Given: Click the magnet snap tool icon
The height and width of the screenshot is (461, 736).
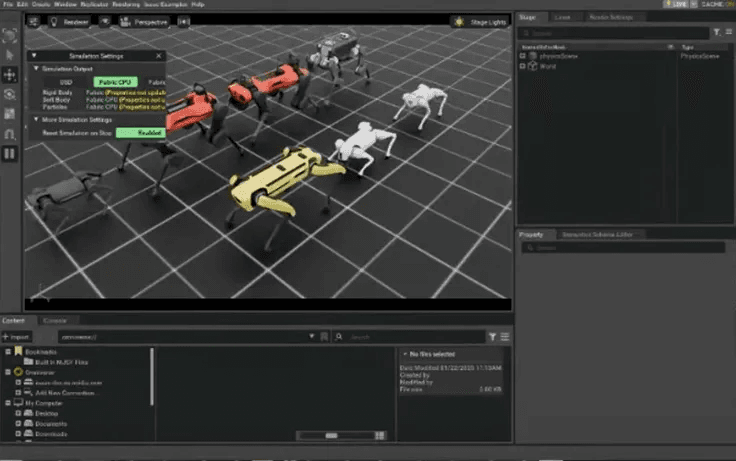Looking at the screenshot, I should (x=10, y=133).
